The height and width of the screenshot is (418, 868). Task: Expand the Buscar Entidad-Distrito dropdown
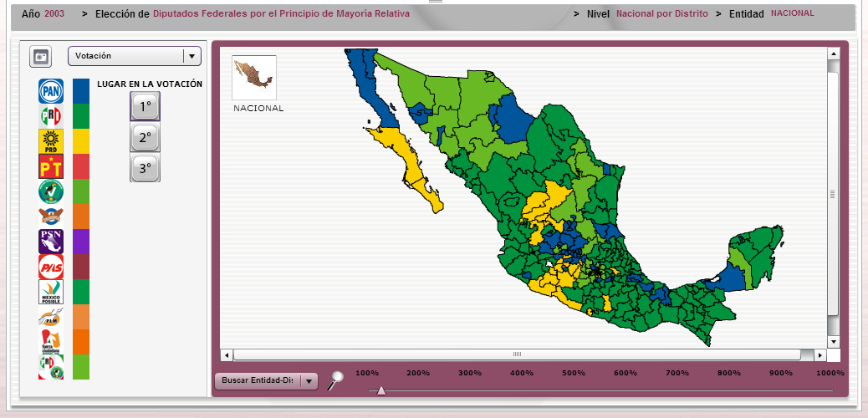coord(266,381)
